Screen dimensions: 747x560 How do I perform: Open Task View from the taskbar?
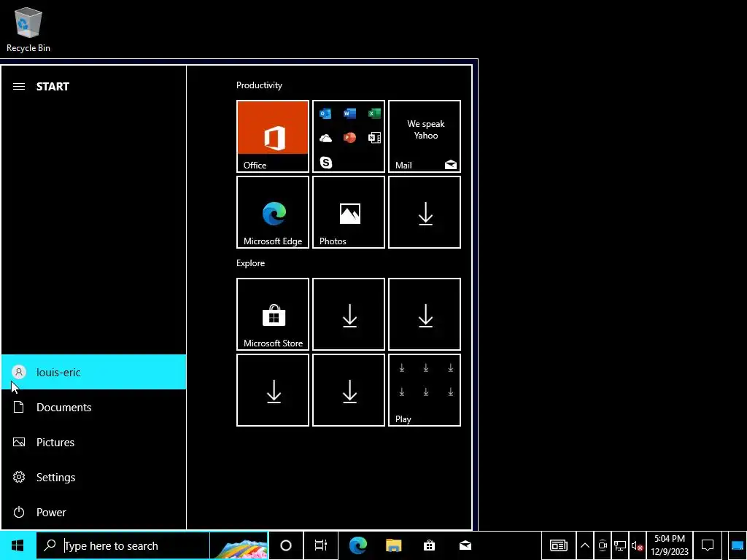321,545
